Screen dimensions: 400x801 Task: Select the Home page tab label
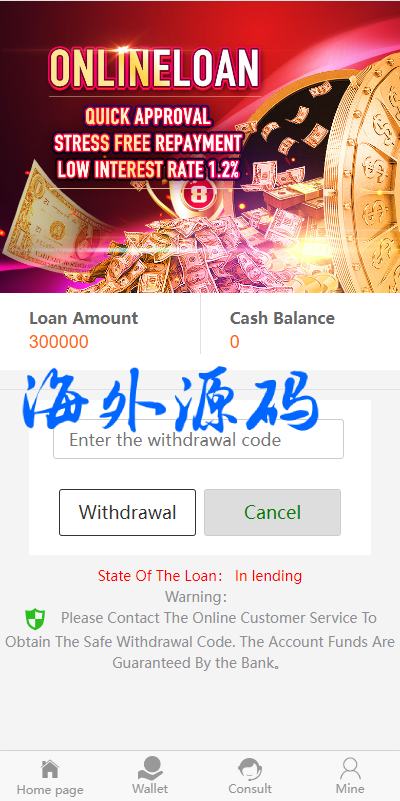[50, 790]
